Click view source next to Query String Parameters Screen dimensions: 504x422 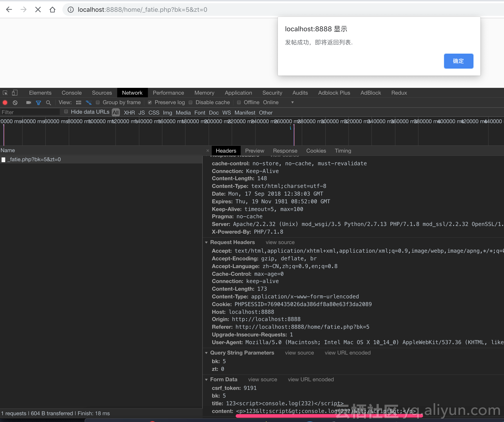tap(299, 353)
